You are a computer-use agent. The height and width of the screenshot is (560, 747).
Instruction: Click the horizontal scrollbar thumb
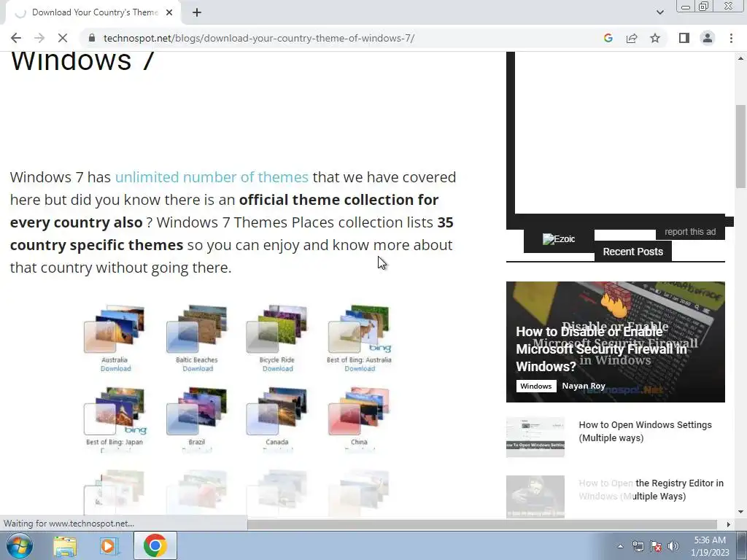[482, 524]
